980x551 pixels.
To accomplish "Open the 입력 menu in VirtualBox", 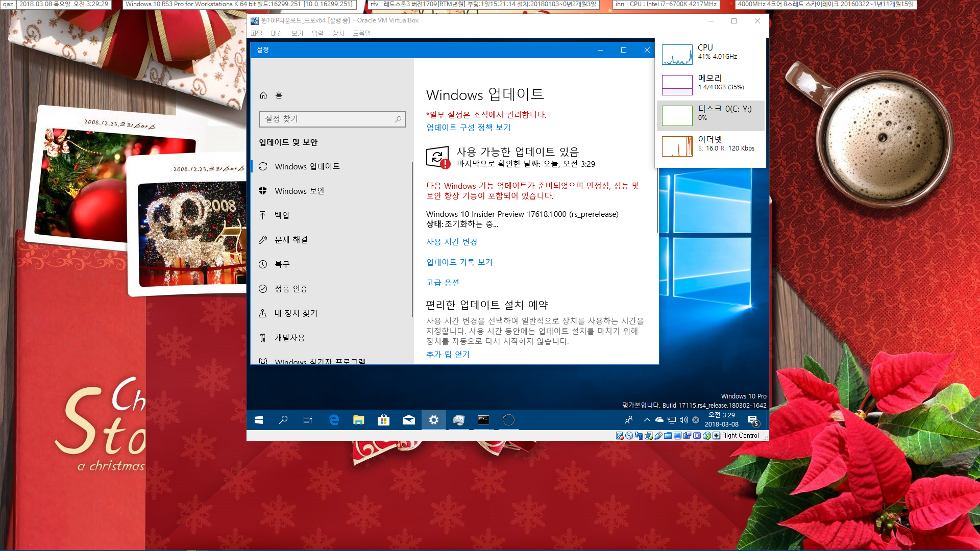I will 317,33.
